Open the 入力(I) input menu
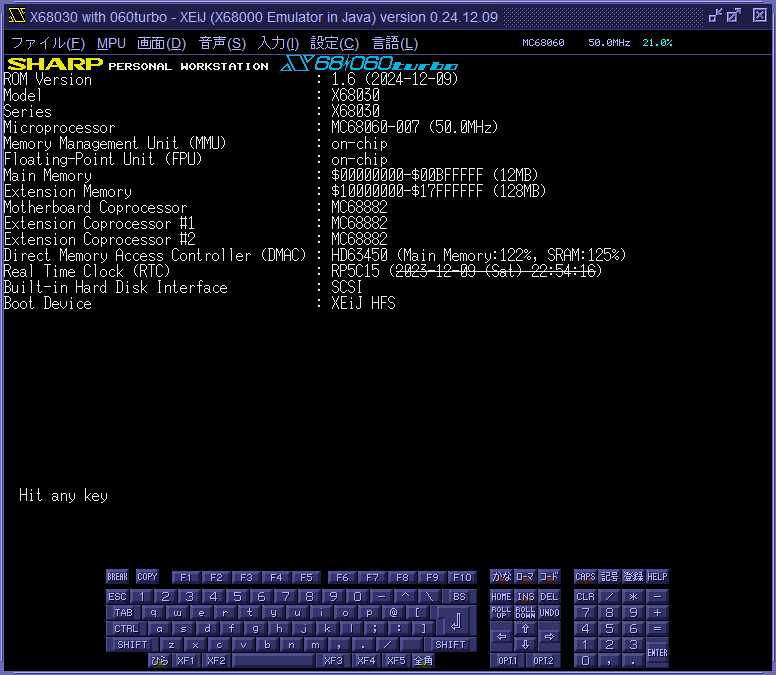 pyautogui.click(x=278, y=44)
